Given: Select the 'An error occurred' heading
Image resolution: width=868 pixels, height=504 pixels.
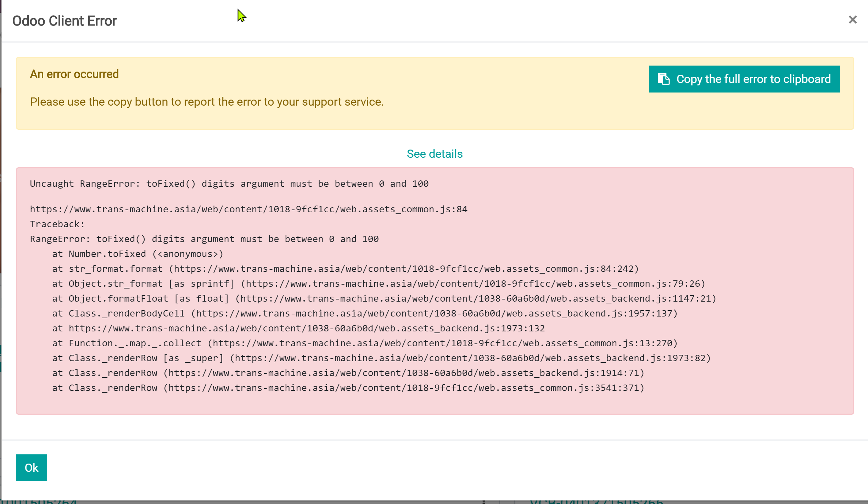Looking at the screenshot, I should (74, 74).
